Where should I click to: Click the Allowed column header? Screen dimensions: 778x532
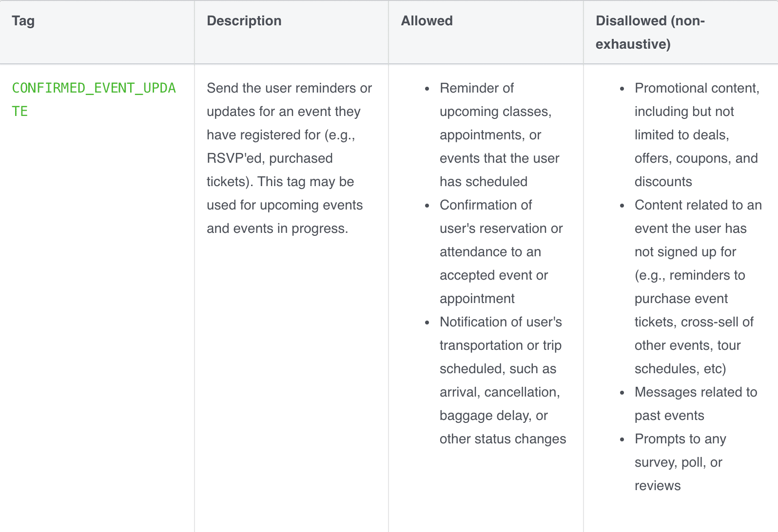[x=427, y=20]
